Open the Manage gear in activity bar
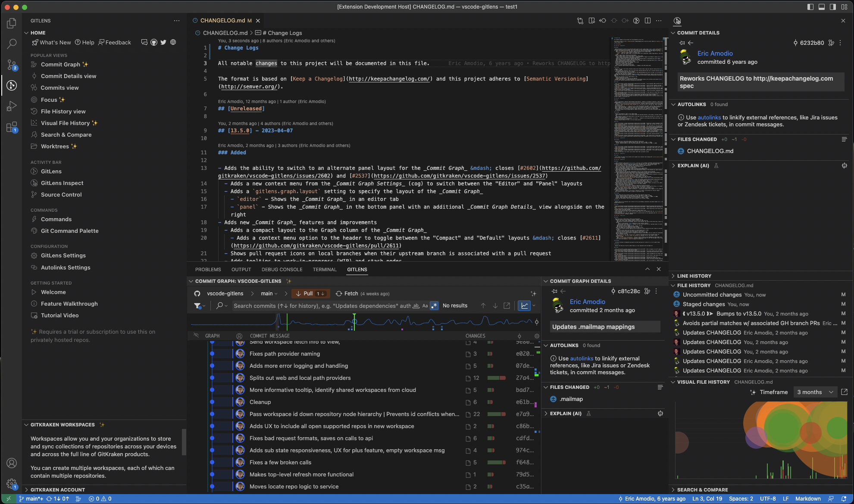854x504 pixels. click(12, 484)
